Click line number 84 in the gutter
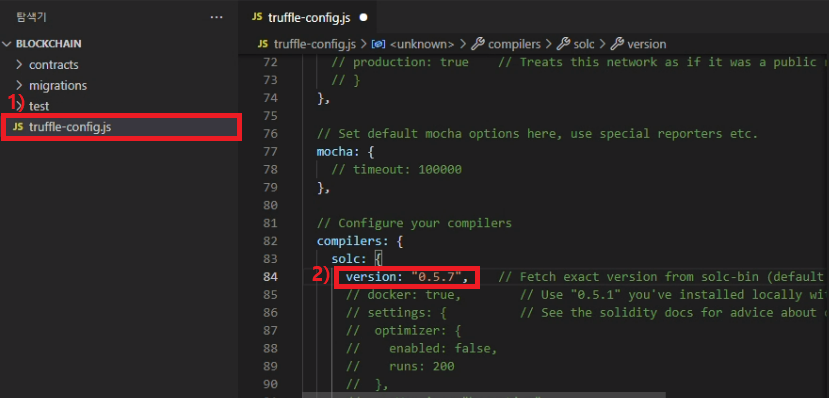The image size is (829, 398). [270, 277]
